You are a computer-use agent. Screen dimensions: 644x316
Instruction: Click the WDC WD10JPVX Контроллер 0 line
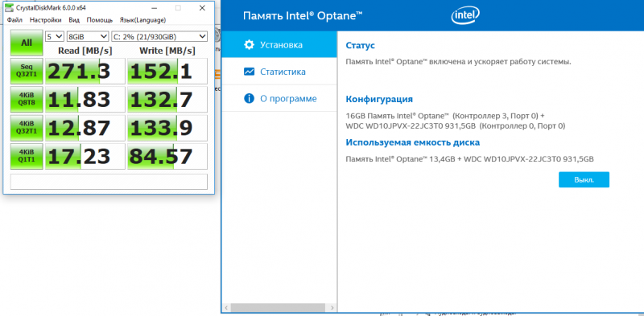(456, 126)
